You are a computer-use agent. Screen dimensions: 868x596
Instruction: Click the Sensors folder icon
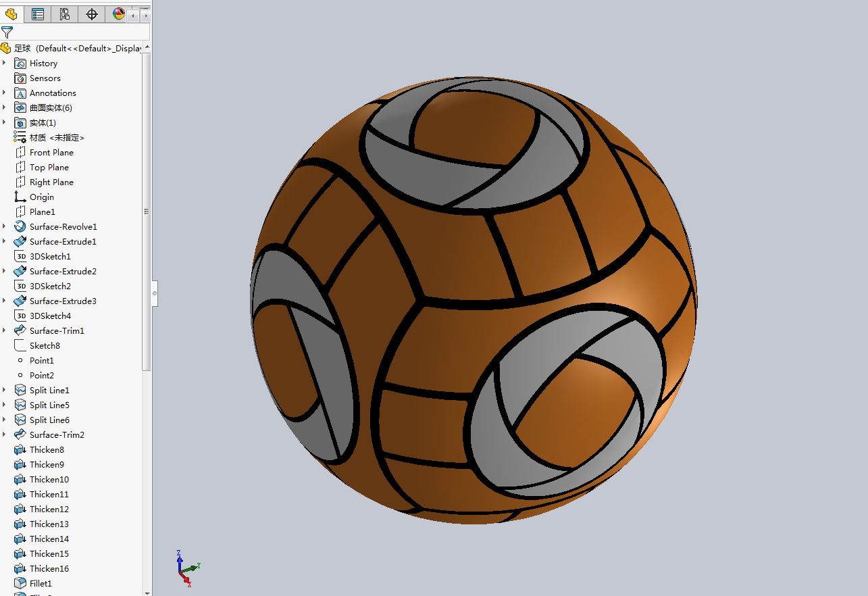tap(20, 78)
